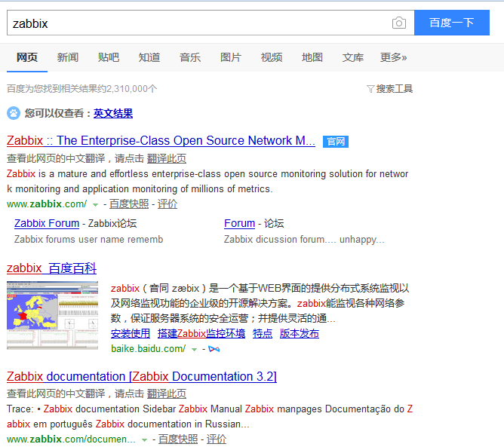This screenshot has width=504, height=447.
Task: Click the 百度一下 search button
Action: click(x=452, y=23)
